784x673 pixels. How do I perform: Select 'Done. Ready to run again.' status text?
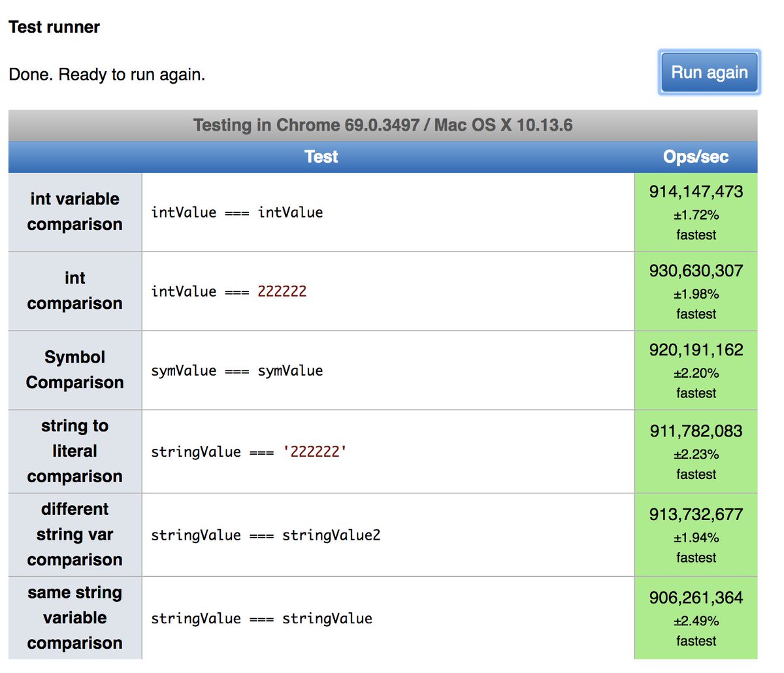[x=106, y=74]
